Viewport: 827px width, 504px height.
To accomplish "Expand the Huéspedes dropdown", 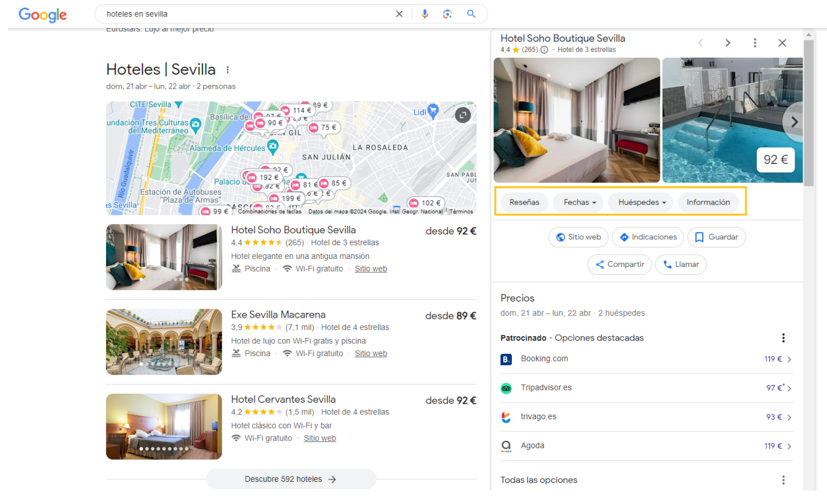I will pos(641,203).
